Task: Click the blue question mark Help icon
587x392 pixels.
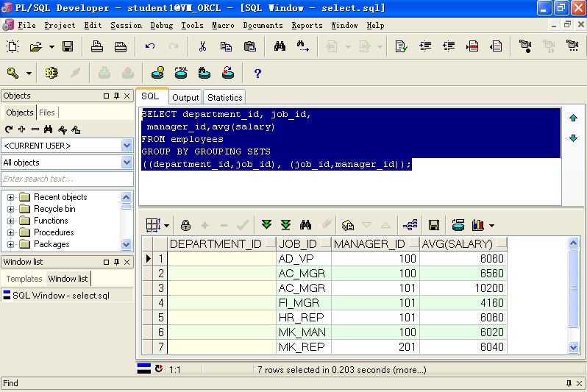Action: click(257, 73)
